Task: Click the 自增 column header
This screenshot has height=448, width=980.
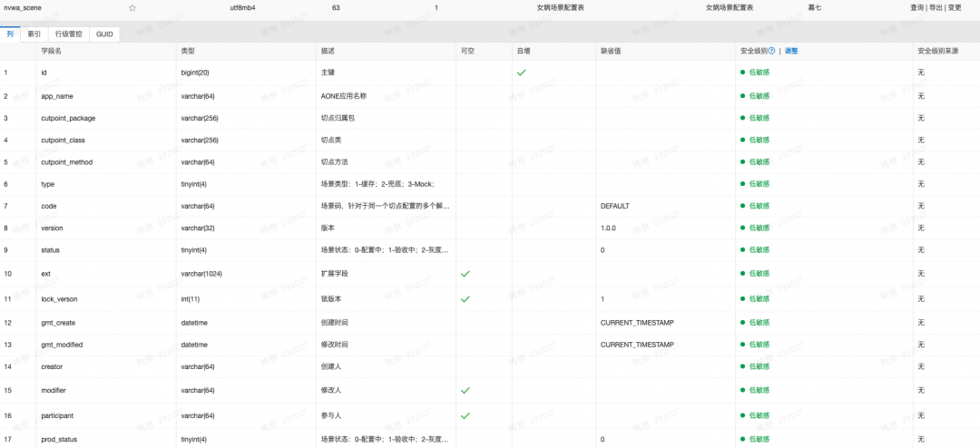Action: pos(524,51)
